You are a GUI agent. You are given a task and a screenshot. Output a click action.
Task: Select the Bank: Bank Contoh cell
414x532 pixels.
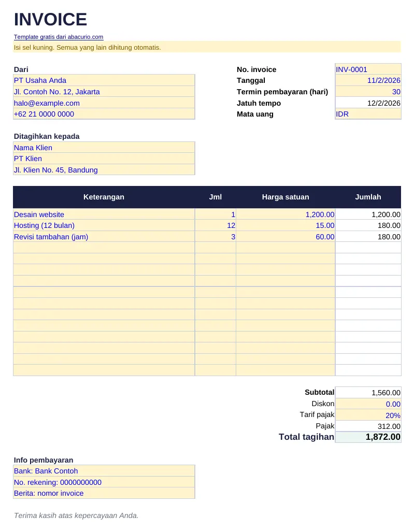pyautogui.click(x=104, y=471)
